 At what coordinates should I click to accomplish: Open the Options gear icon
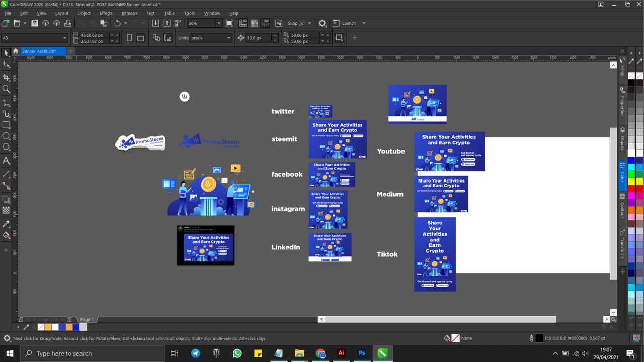[x=323, y=23]
